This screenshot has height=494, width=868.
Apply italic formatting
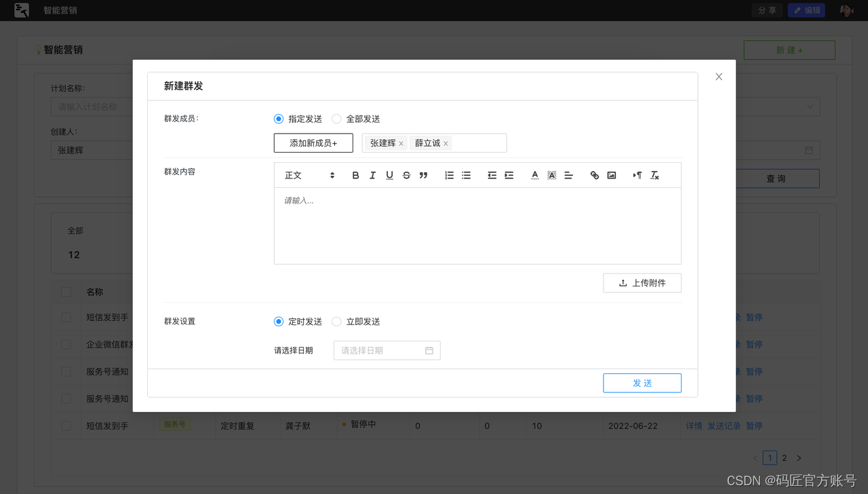(x=372, y=174)
